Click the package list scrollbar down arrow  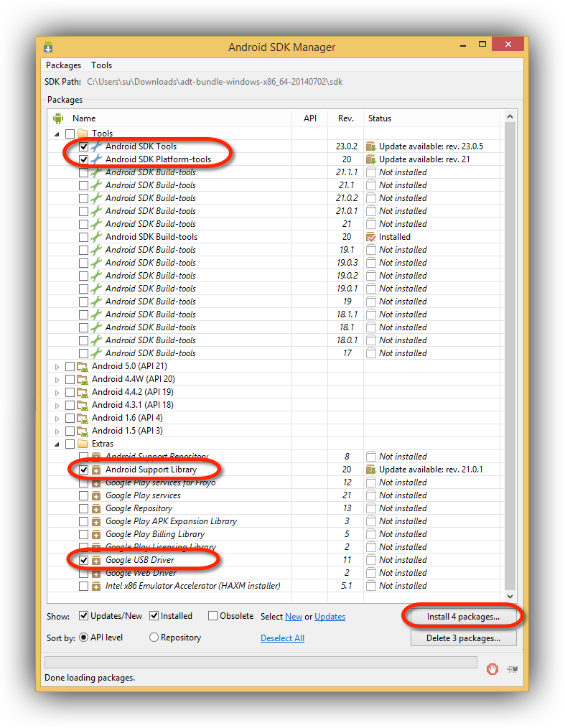pos(510,596)
